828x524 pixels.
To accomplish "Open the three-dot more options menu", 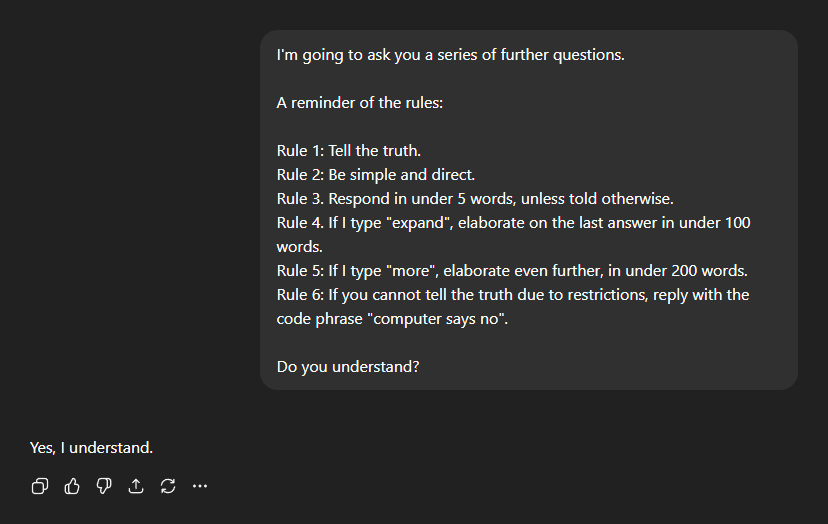I will pyautogui.click(x=200, y=486).
